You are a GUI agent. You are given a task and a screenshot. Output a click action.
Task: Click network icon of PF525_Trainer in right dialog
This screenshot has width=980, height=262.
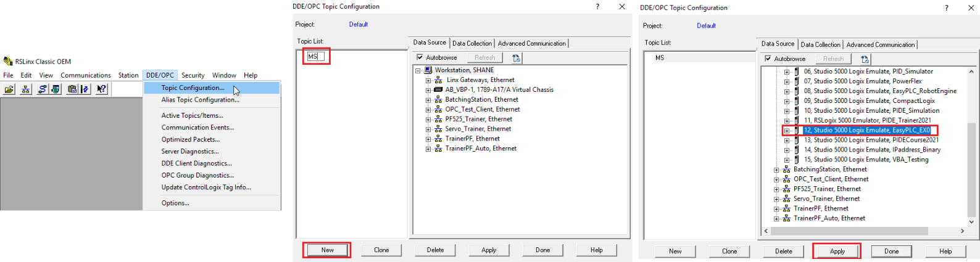786,189
